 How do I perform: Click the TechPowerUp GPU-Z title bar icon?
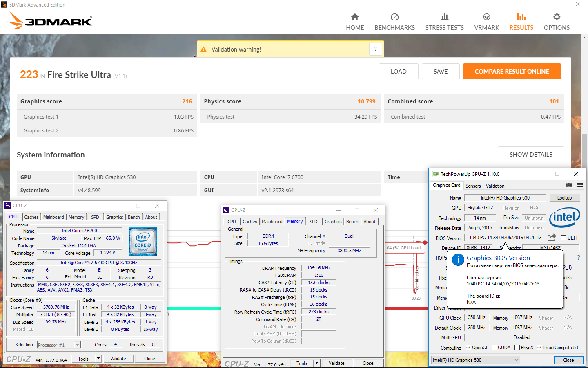tap(435, 174)
